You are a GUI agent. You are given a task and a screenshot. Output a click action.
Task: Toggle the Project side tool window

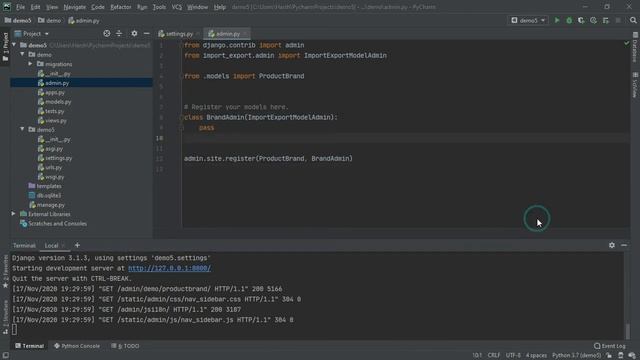pos(5,47)
